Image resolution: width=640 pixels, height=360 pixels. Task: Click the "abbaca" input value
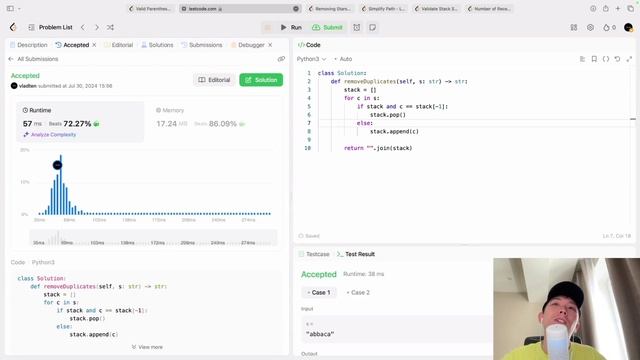(x=320, y=334)
